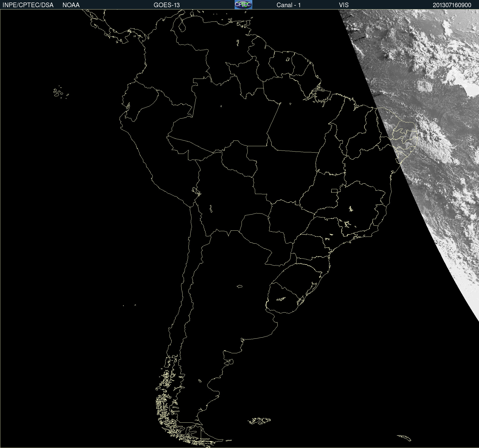Click the VIS band label
This screenshot has width=479, height=448.
[344, 5]
